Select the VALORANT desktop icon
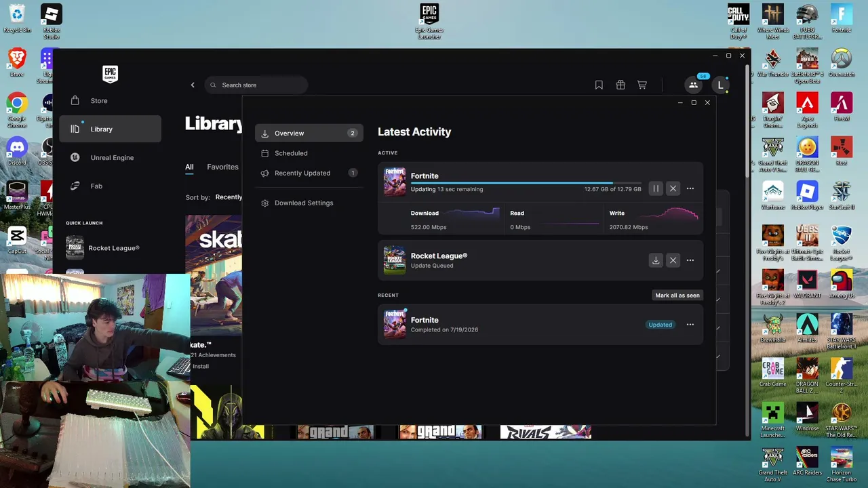This screenshot has width=868, height=488. (x=807, y=285)
